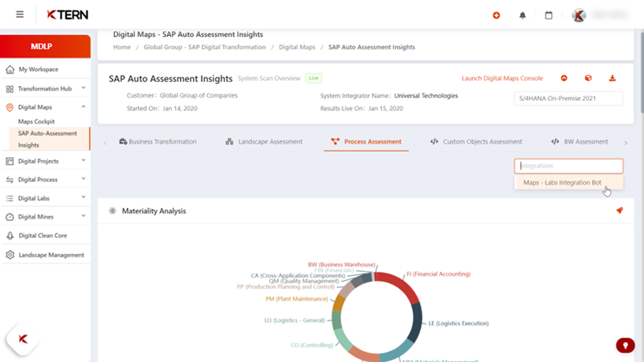
Task: Click the Digital Mines gauge icon
Action: [x=10, y=217]
